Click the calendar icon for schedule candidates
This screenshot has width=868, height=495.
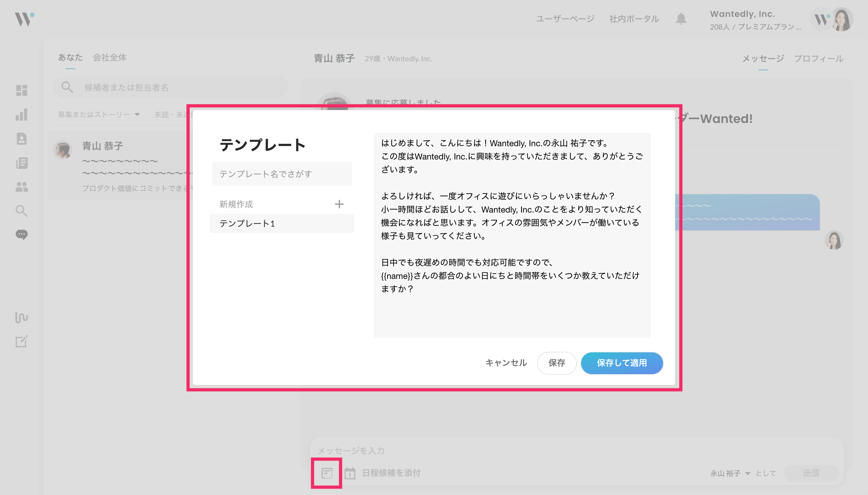pos(350,473)
